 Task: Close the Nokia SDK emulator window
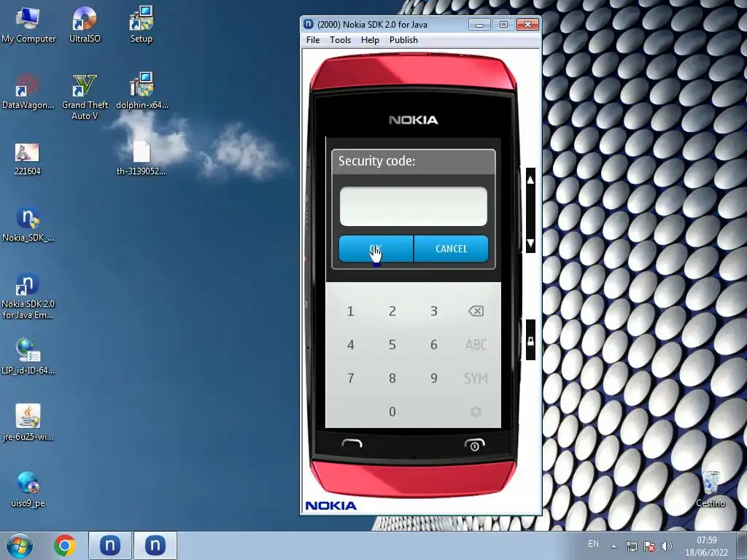[x=527, y=25]
